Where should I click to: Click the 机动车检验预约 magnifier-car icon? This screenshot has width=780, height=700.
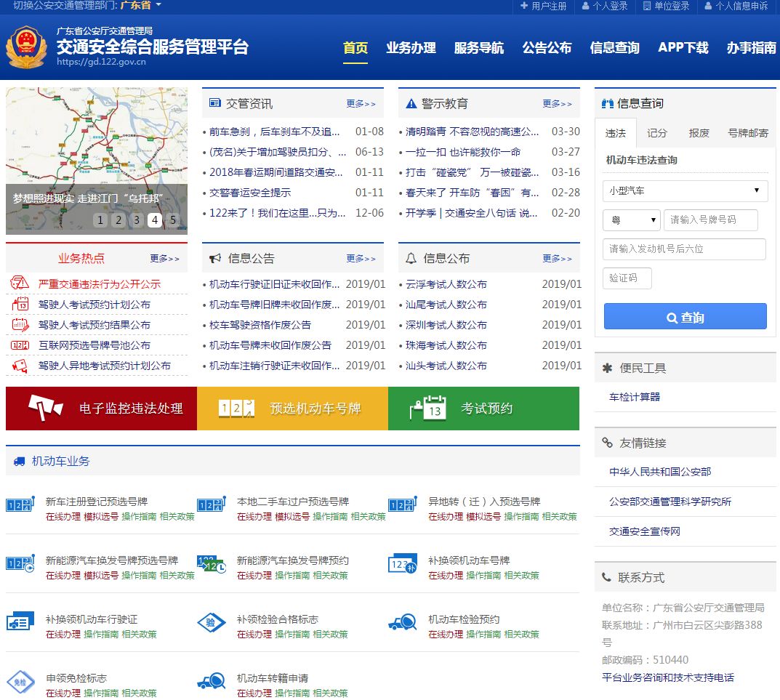point(403,621)
